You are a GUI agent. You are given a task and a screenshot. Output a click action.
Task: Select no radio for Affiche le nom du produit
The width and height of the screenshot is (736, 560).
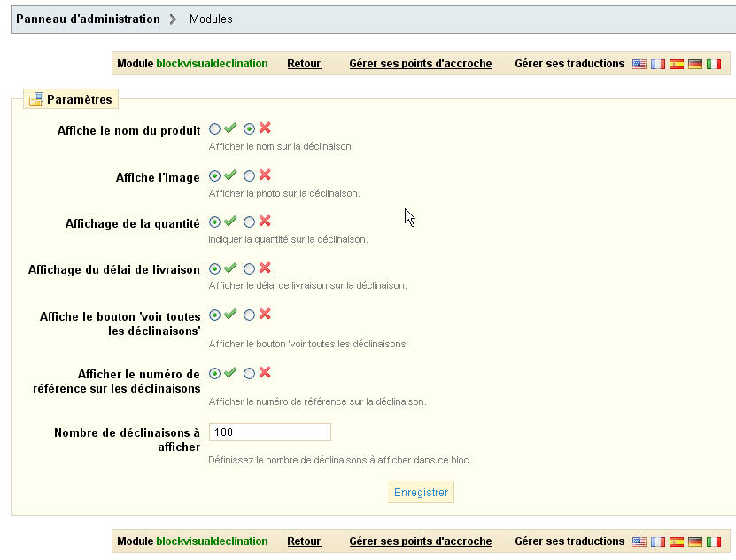pyautogui.click(x=249, y=128)
